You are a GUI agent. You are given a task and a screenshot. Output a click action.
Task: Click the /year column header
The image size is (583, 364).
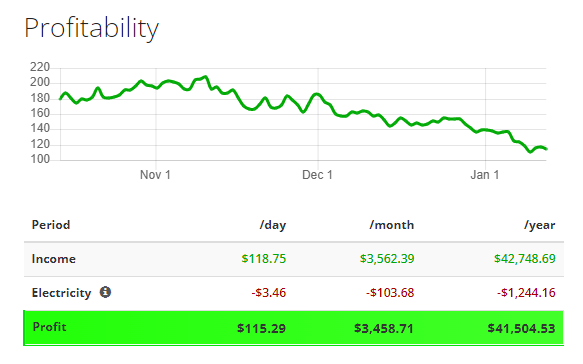click(x=539, y=225)
